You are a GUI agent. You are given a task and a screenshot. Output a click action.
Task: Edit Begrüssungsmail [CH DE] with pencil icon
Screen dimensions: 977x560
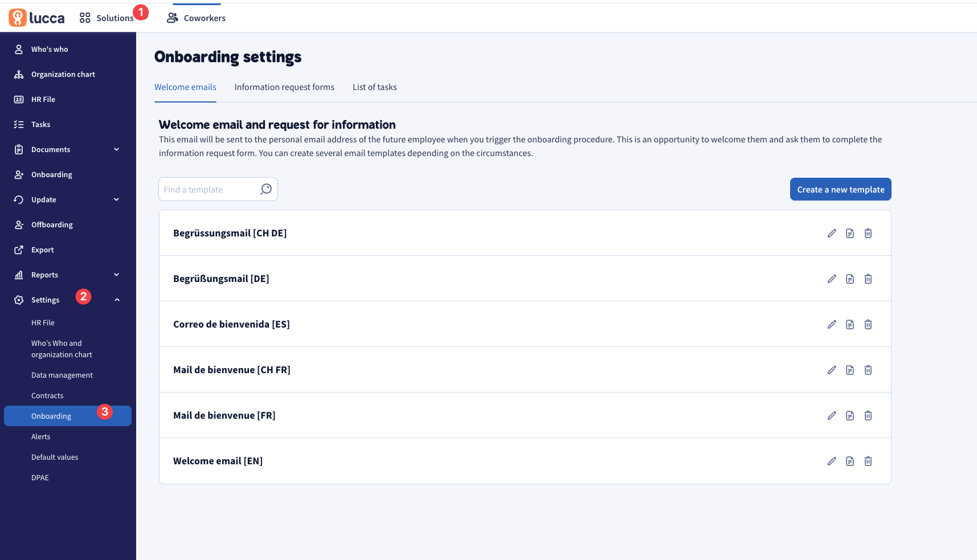tap(832, 233)
